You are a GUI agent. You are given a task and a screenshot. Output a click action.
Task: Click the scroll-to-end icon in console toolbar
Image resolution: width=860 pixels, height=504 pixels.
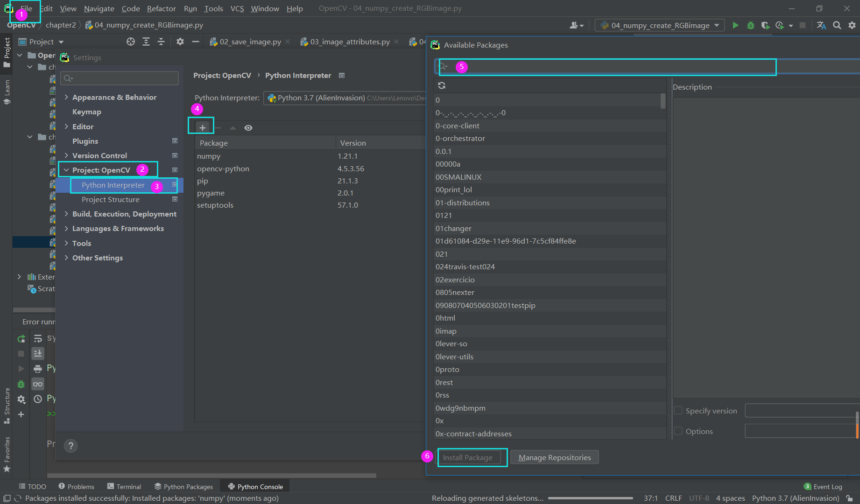[38, 353]
